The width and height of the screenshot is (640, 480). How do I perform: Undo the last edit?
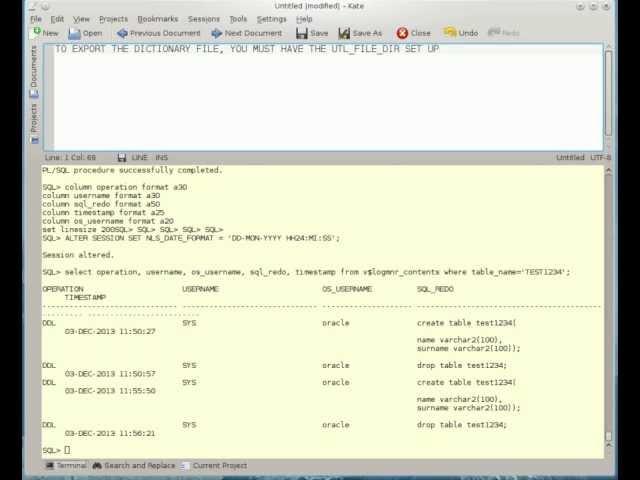pyautogui.click(x=461, y=33)
